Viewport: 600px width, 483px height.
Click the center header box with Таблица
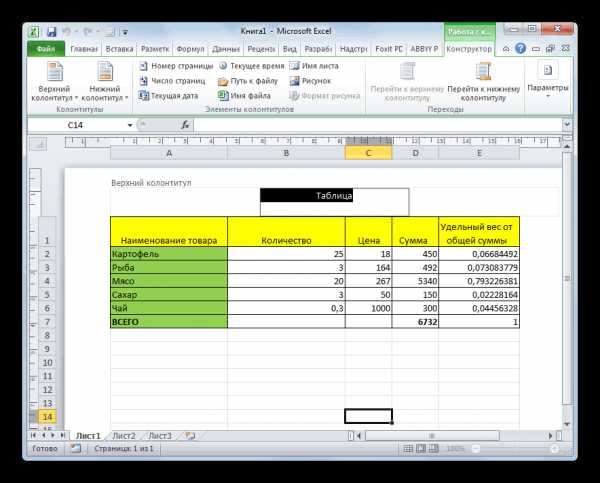click(x=334, y=202)
